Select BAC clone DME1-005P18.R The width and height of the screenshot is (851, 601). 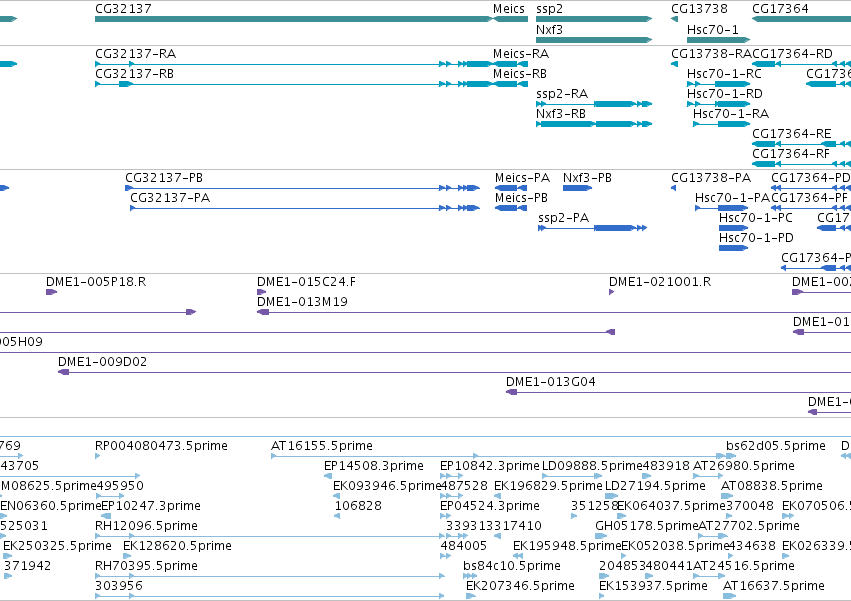[x=52, y=292]
